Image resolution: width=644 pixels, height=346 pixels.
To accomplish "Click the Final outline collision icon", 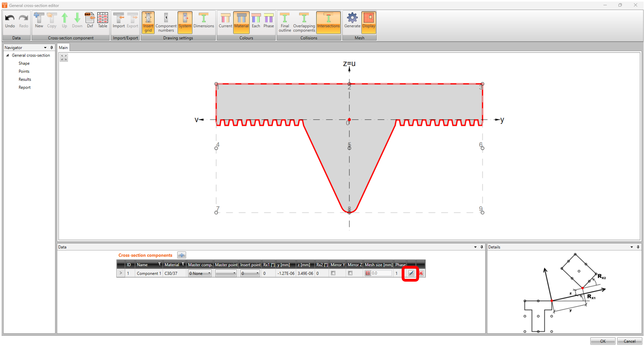I will pyautogui.click(x=285, y=22).
